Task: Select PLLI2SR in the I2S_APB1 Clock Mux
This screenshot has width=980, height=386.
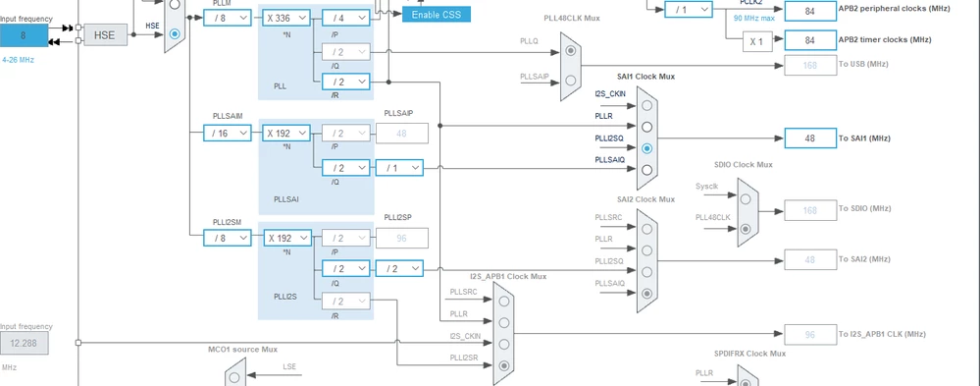Action: 504,366
